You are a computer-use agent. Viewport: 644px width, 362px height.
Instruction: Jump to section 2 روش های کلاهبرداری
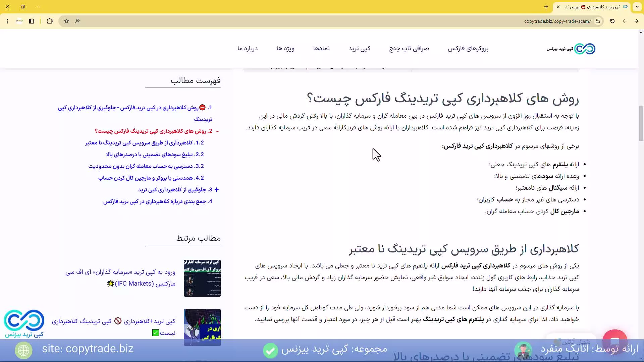click(153, 131)
